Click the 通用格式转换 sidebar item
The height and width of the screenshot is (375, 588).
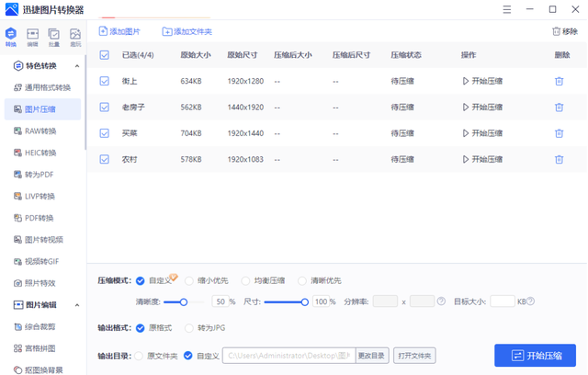(x=42, y=87)
